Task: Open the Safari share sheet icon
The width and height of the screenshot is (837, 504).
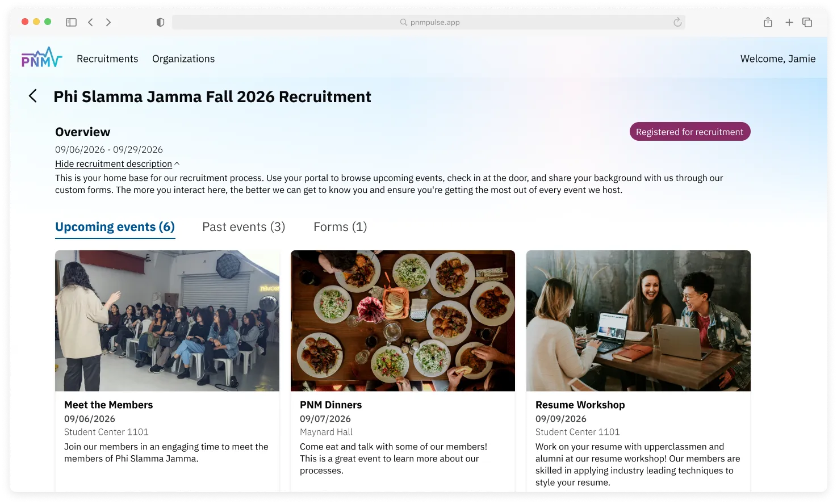Action: [768, 22]
